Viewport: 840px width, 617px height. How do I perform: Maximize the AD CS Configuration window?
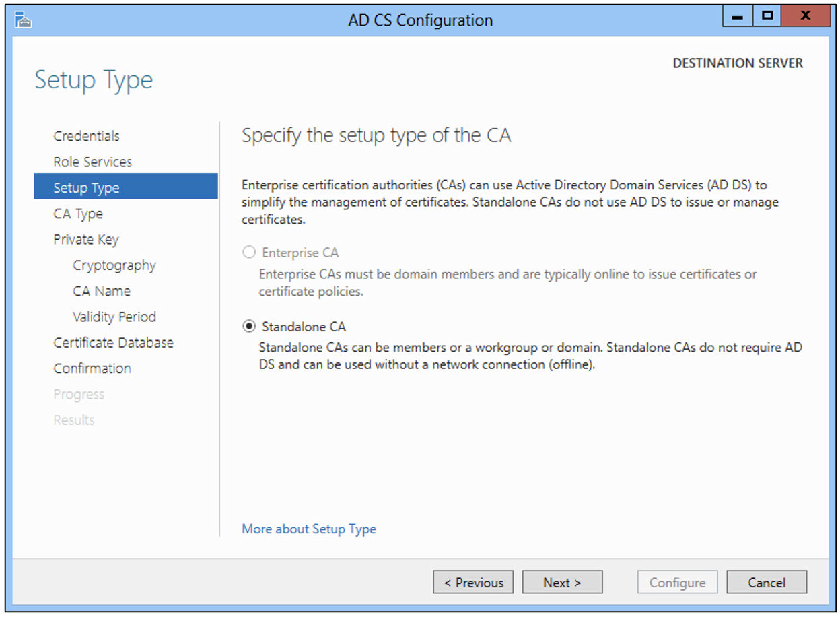click(x=767, y=16)
